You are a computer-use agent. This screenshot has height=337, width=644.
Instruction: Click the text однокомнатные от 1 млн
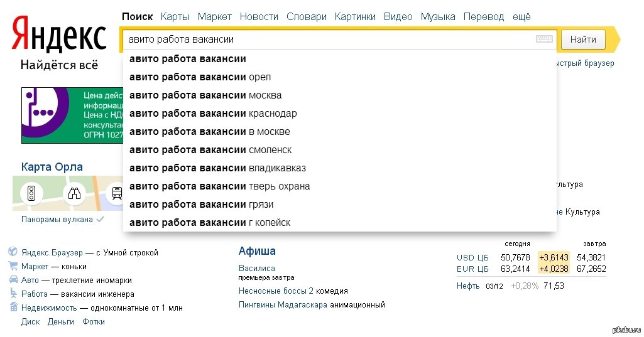click(137, 308)
